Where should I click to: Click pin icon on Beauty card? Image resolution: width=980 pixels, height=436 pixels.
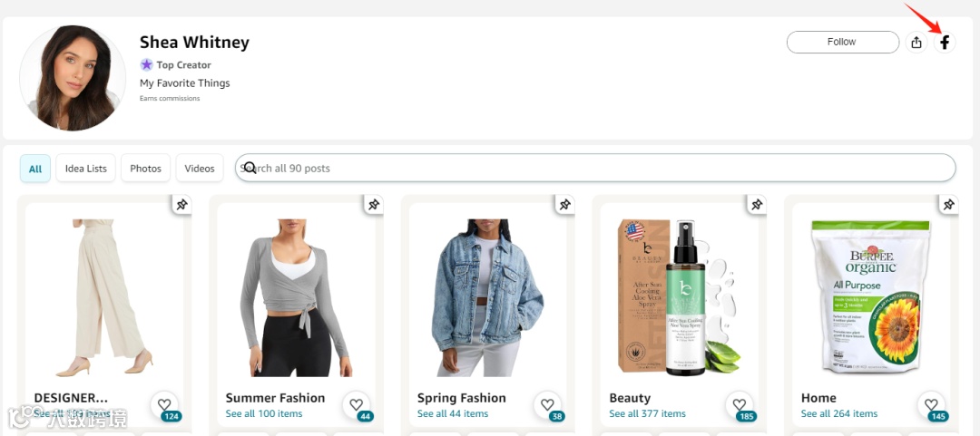[757, 205]
